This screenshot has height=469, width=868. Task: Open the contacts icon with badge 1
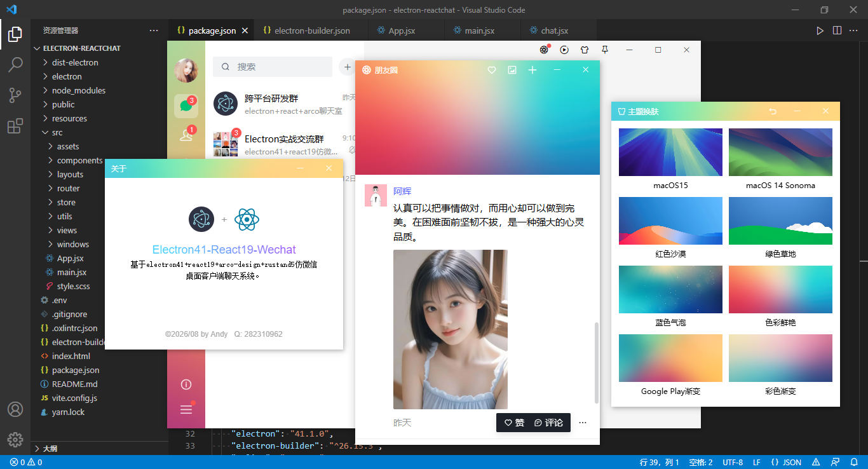click(x=186, y=135)
